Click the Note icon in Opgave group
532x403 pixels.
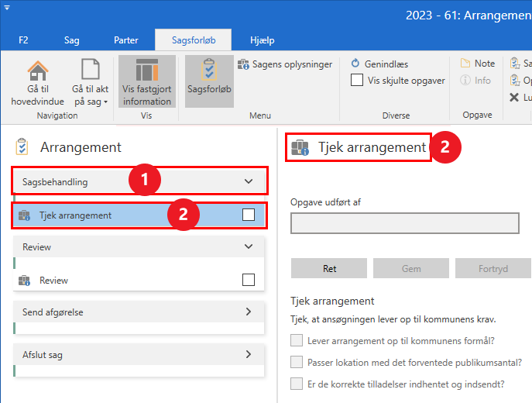tap(466, 64)
